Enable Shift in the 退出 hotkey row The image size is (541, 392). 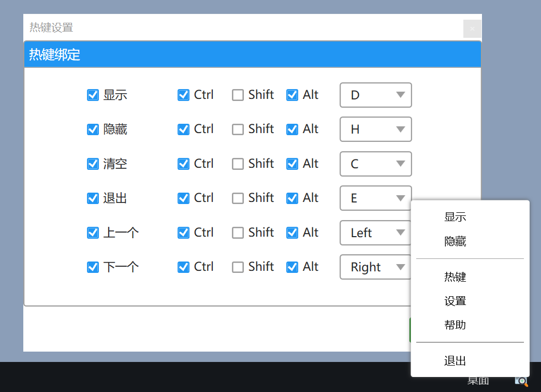click(x=238, y=198)
